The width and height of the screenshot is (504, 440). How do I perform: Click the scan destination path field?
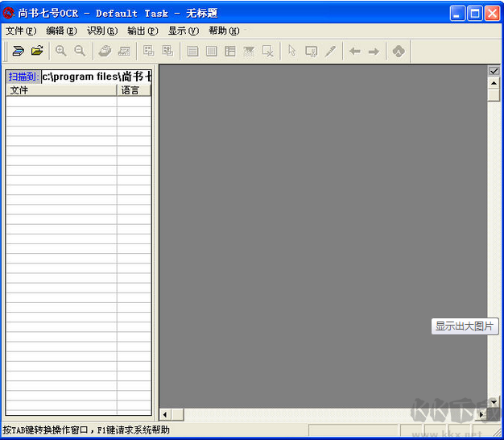[97, 77]
